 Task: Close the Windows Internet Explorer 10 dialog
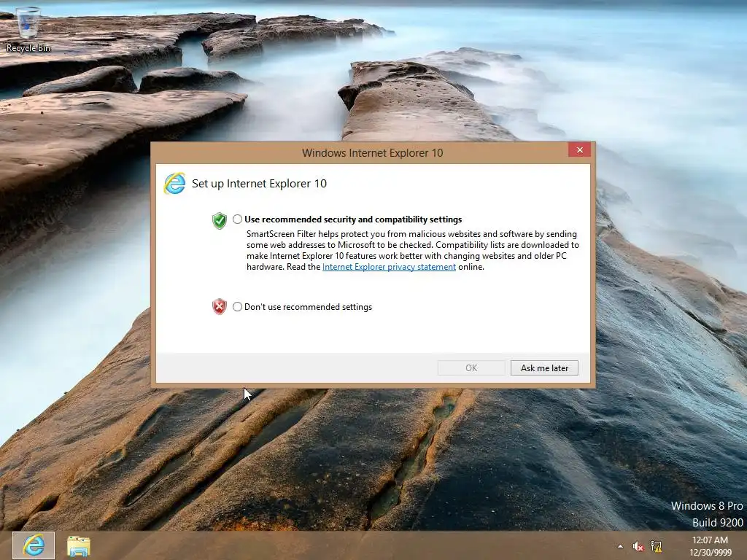click(579, 150)
